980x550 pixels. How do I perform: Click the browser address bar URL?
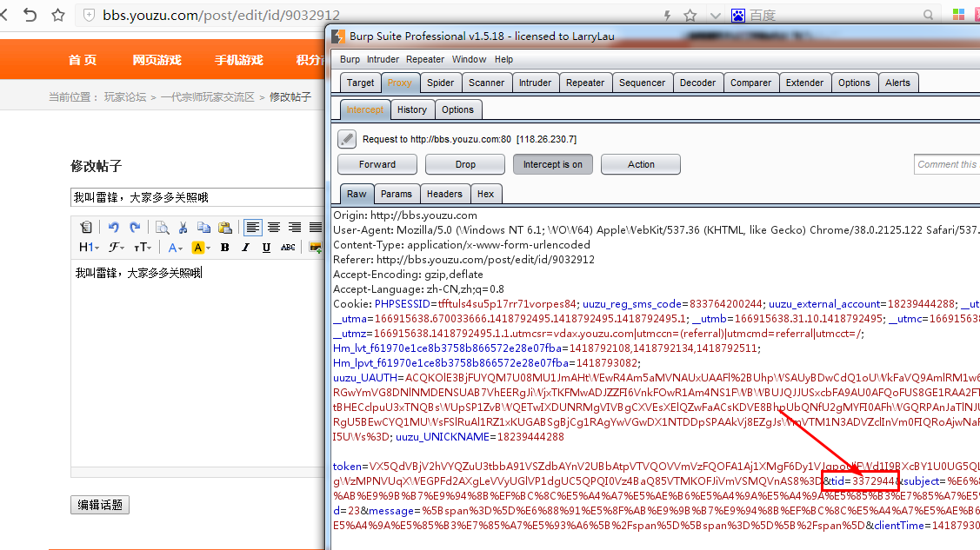(x=221, y=15)
